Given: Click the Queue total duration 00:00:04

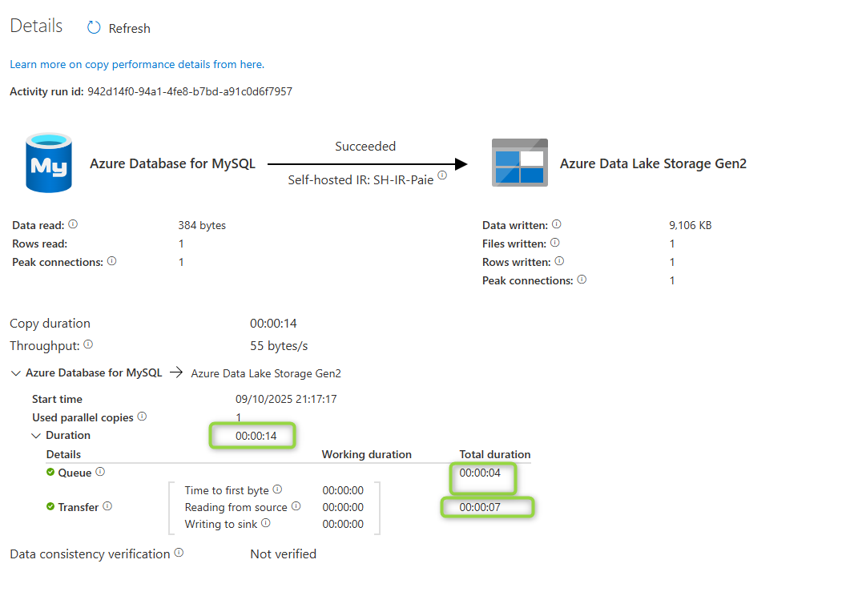Looking at the screenshot, I should tap(480, 473).
